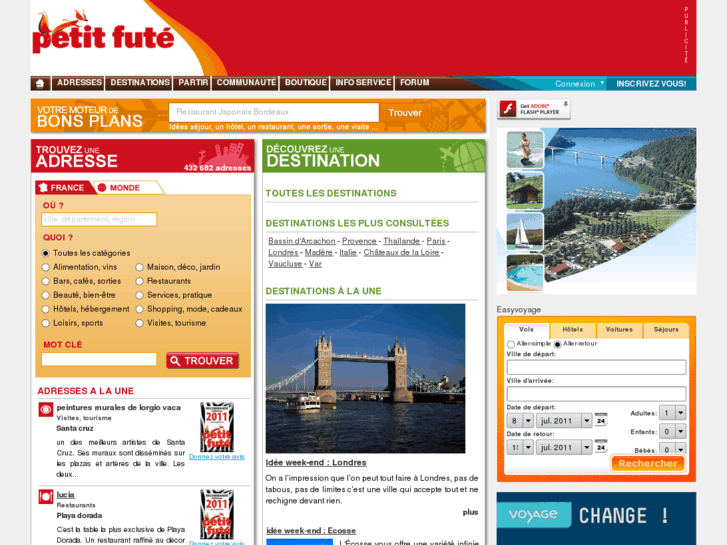The width and height of the screenshot is (727, 545).
Task: Select Visites, tourisme category
Action: 139,323
